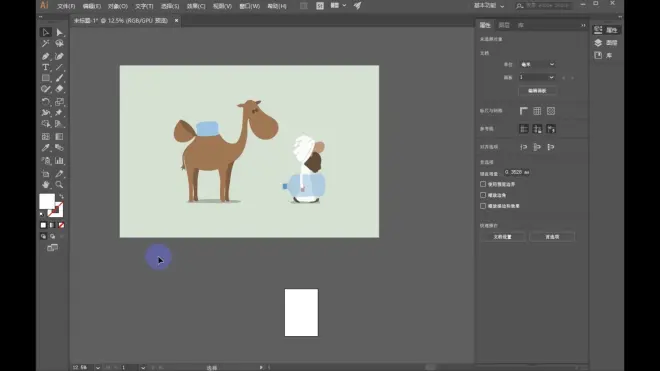Select the Gradient tool
660x371 pixels.
pos(59,136)
